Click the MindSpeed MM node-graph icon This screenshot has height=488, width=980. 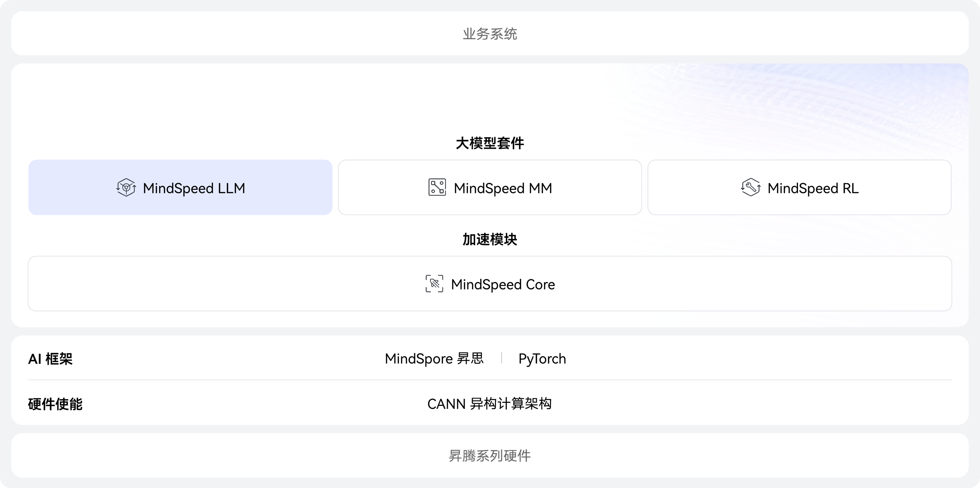(x=437, y=187)
